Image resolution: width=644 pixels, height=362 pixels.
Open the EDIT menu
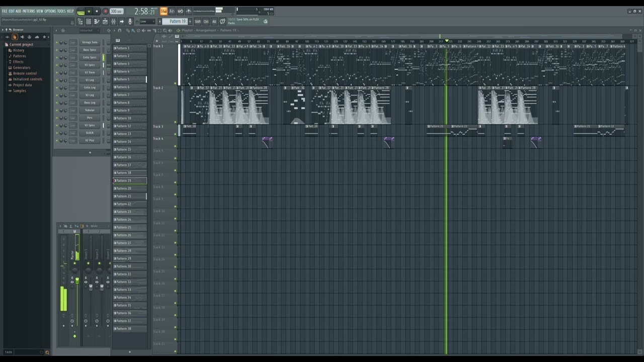(x=12, y=11)
